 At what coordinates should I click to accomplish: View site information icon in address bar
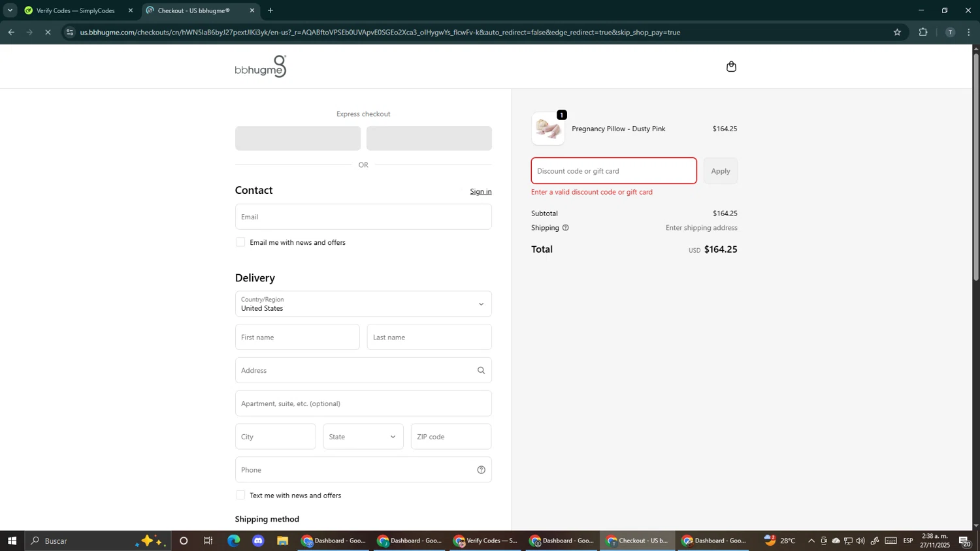click(x=71, y=32)
